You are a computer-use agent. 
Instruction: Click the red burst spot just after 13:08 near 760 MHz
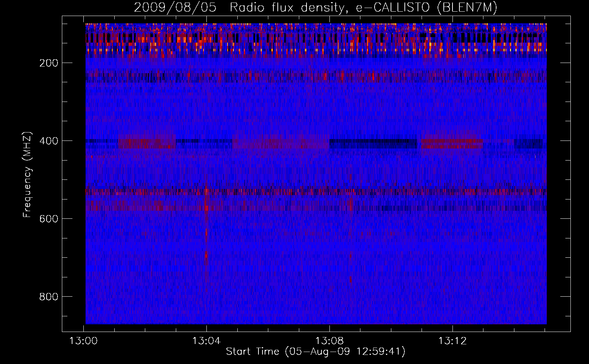pyautogui.click(x=351, y=280)
